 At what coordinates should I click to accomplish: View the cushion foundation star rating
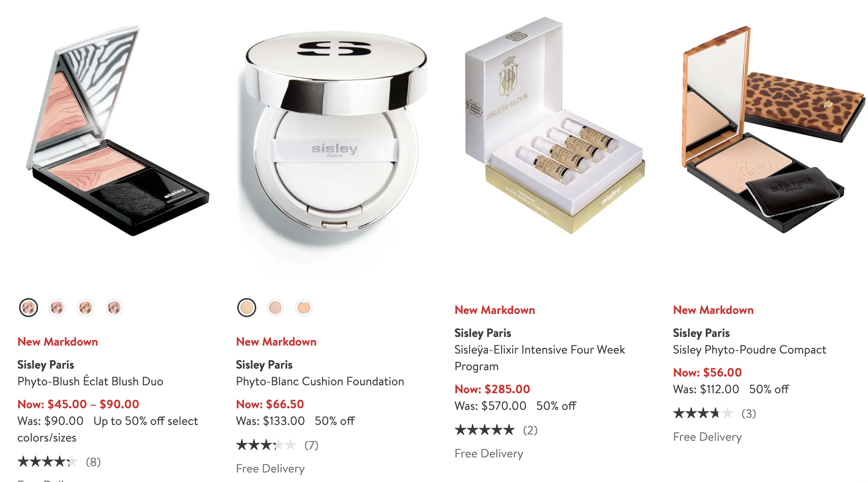[x=277, y=445]
